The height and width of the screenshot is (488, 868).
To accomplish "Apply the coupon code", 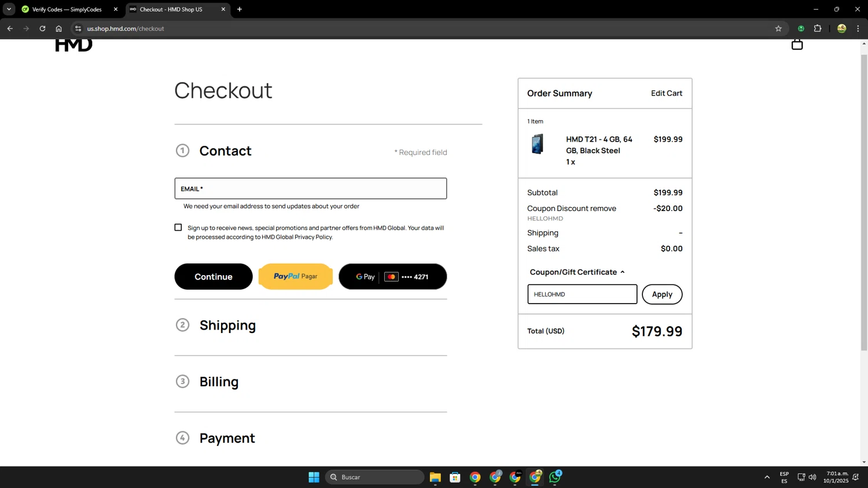I will coord(662,294).
